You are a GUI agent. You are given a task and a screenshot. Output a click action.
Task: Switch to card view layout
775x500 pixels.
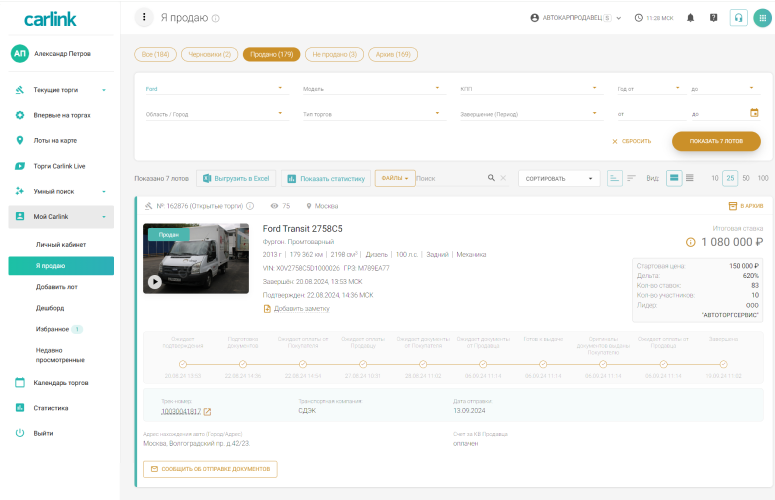point(674,178)
